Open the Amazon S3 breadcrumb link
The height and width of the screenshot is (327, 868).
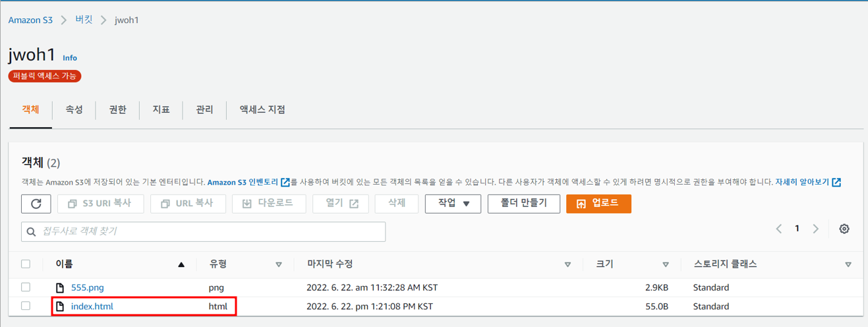(x=30, y=20)
